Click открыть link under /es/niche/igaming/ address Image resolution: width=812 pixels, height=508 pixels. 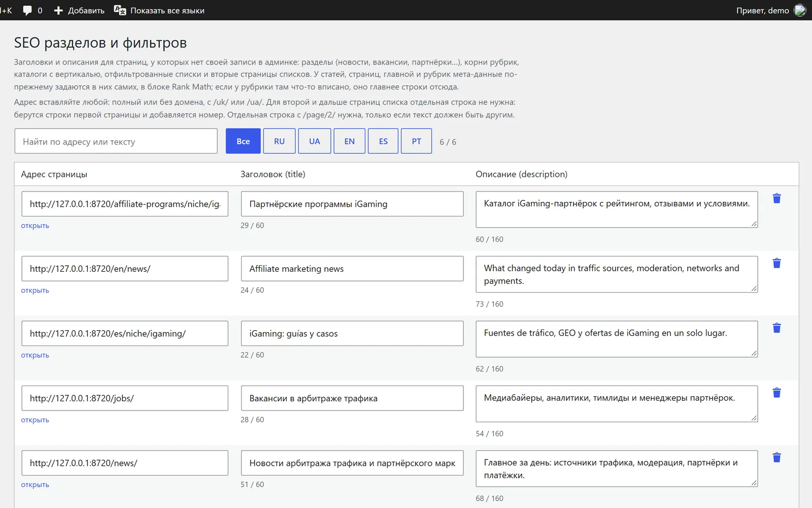click(35, 355)
